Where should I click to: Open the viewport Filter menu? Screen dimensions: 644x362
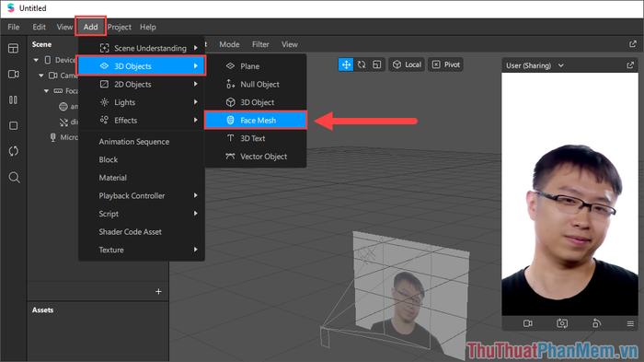coord(260,44)
